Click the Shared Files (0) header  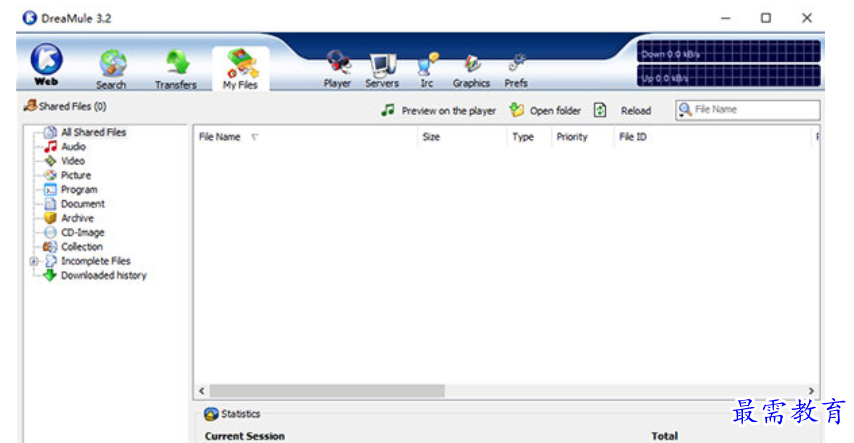click(65, 106)
